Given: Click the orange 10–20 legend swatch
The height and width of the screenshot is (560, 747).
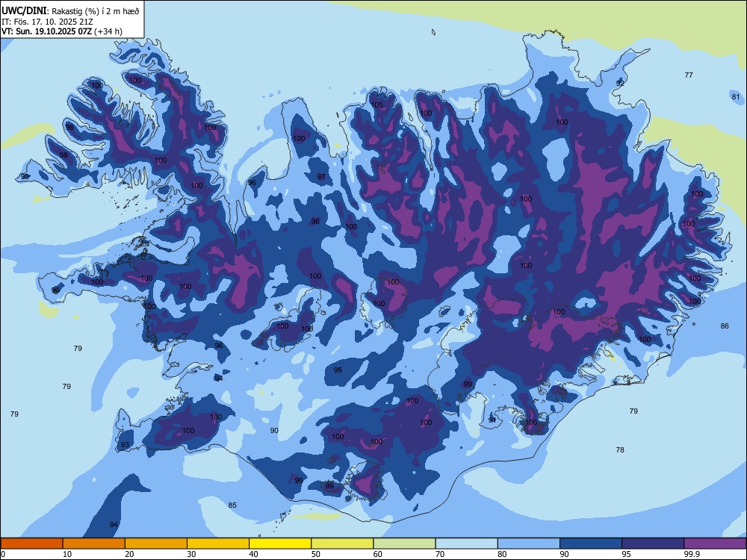Looking at the screenshot, I should 94,544.
